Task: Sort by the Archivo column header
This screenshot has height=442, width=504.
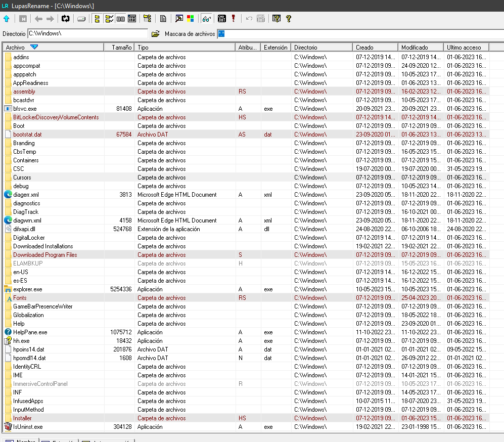Action: point(53,47)
